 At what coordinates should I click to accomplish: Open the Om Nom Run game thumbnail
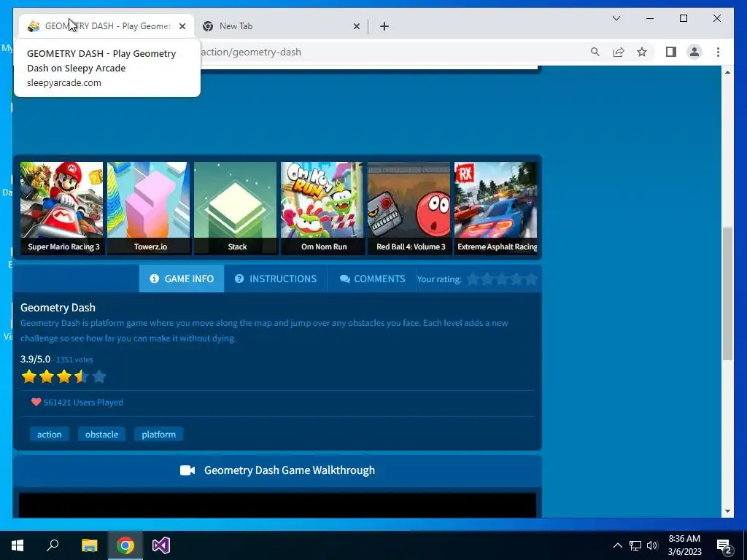point(322,208)
